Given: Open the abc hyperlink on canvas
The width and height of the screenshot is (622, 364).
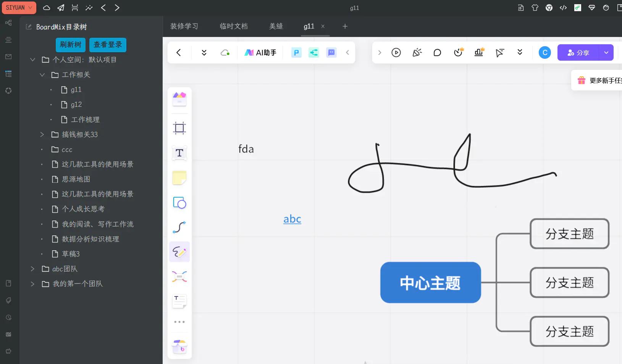Looking at the screenshot, I should coord(292,219).
